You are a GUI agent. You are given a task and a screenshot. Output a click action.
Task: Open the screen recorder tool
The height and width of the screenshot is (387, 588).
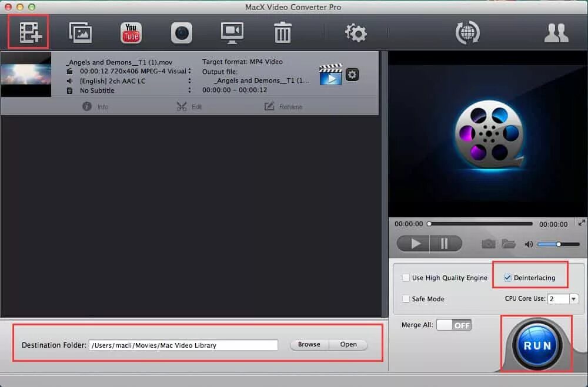click(232, 33)
